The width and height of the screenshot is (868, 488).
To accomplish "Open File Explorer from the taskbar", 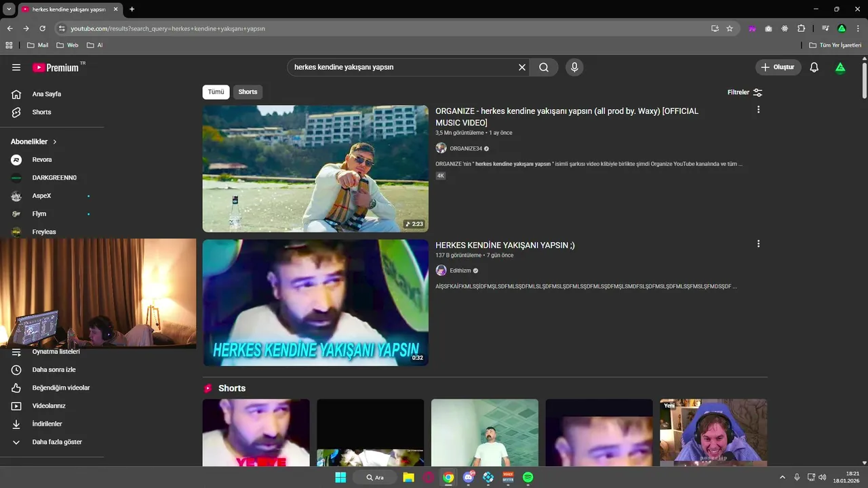I will (408, 477).
